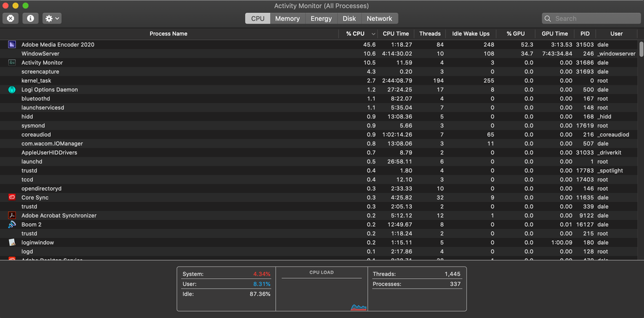Image resolution: width=644 pixels, height=318 pixels.
Task: Sort by PID column header
Action: point(585,33)
